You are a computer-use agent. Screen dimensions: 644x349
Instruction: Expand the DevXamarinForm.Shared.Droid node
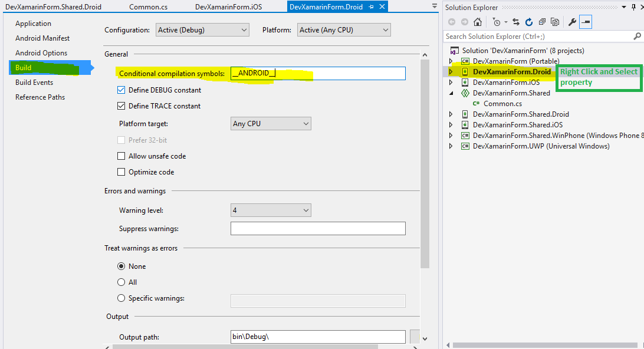pos(451,114)
